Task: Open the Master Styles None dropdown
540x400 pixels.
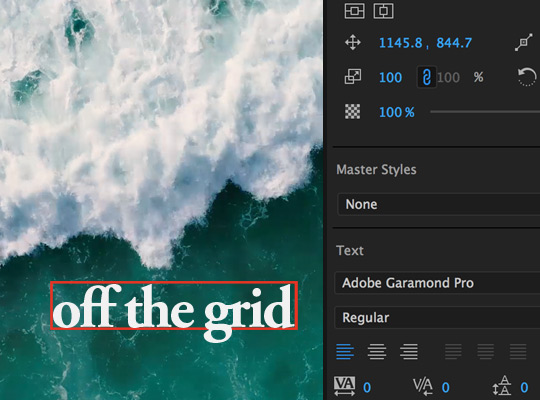Action: point(438,204)
